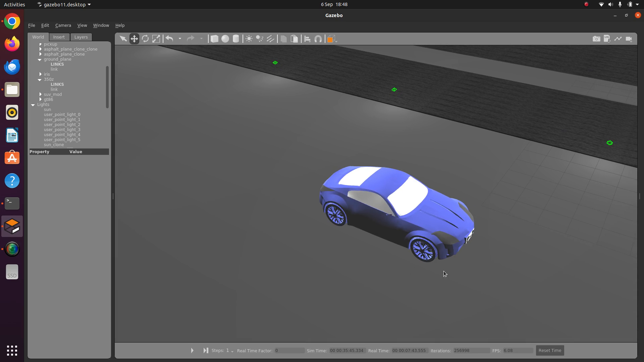Take a screenshot of the scene
The image size is (644, 362).
[596, 39]
